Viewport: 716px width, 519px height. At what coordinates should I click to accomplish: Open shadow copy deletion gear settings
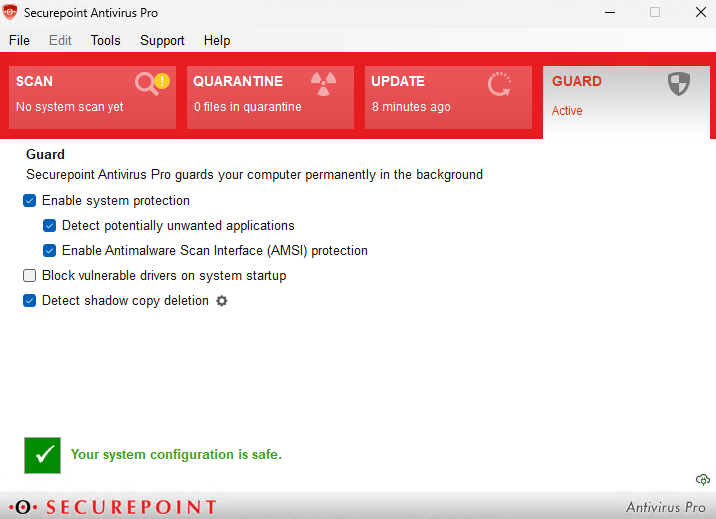coord(222,301)
